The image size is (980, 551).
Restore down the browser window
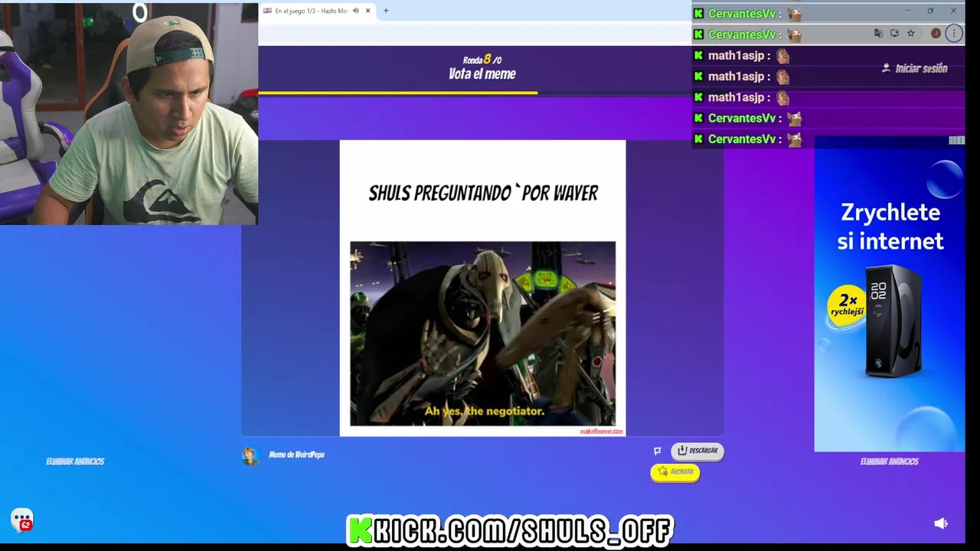[930, 11]
